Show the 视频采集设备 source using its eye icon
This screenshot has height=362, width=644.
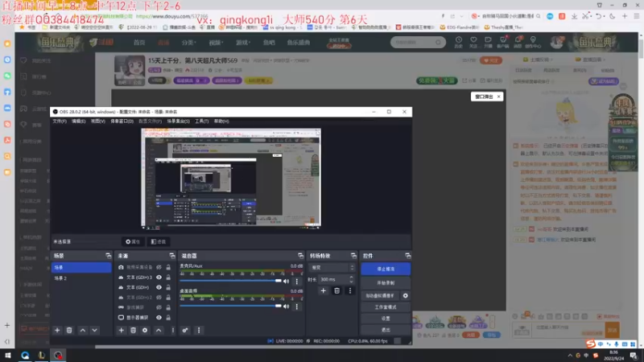159,267
